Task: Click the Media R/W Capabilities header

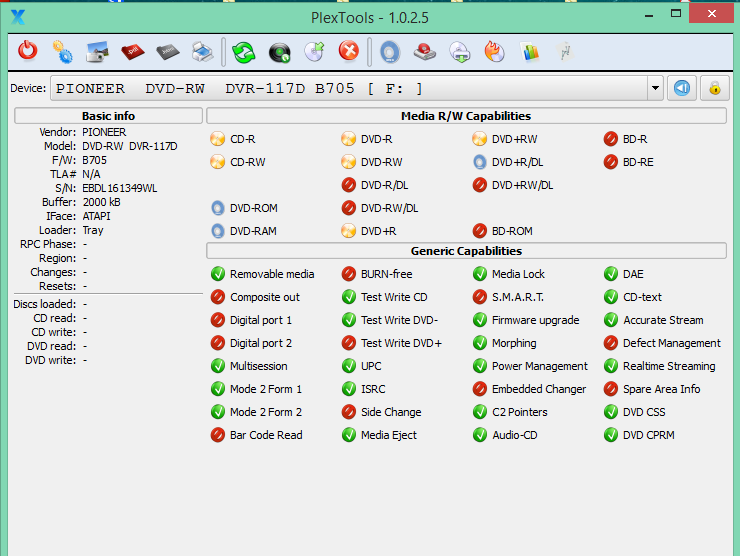Action: click(466, 116)
